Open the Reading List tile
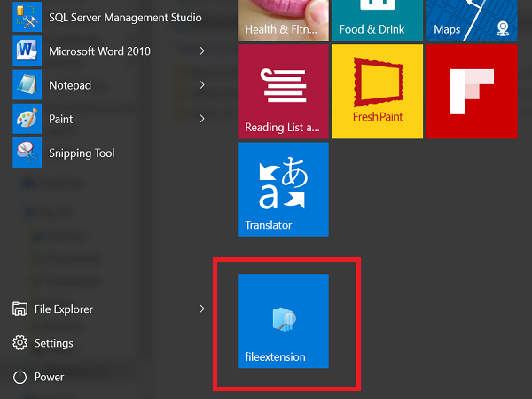This screenshot has width=532, height=399. coord(283,91)
